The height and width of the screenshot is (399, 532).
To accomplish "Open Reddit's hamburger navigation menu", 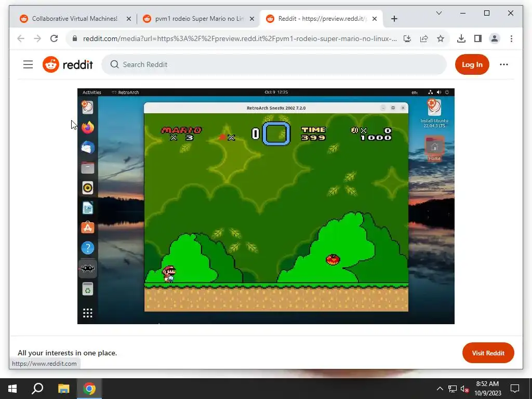I will [x=28, y=64].
